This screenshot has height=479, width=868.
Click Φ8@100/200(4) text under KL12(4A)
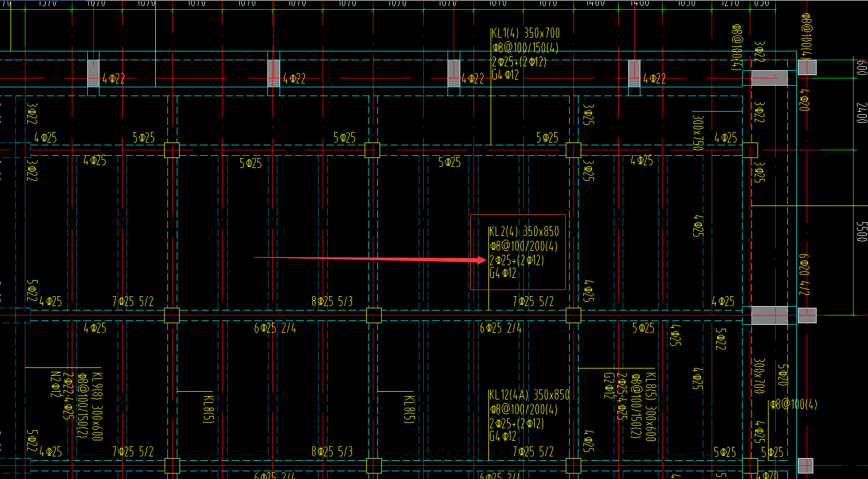click(x=524, y=409)
